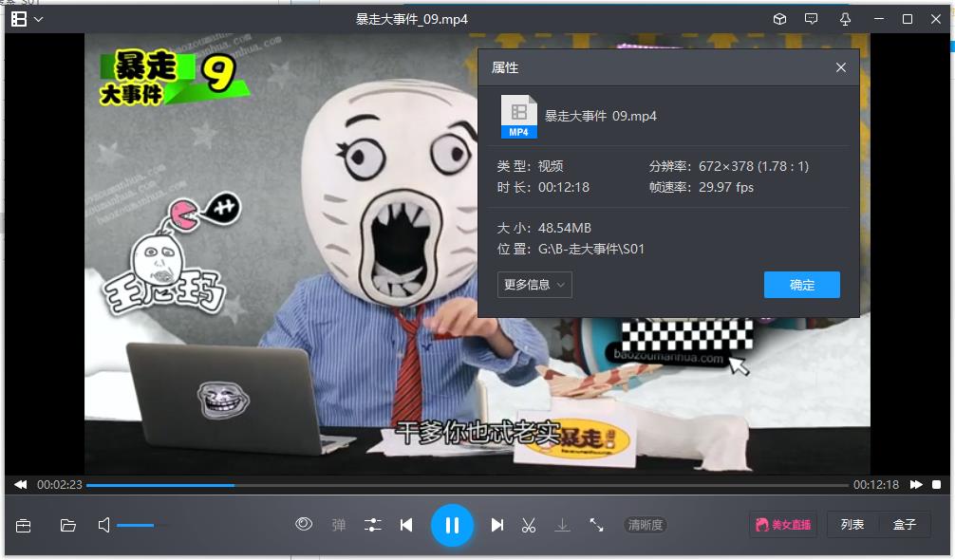
Task: Enter fullscreen with the expand arrows icon
Action: pyautogui.click(x=596, y=524)
